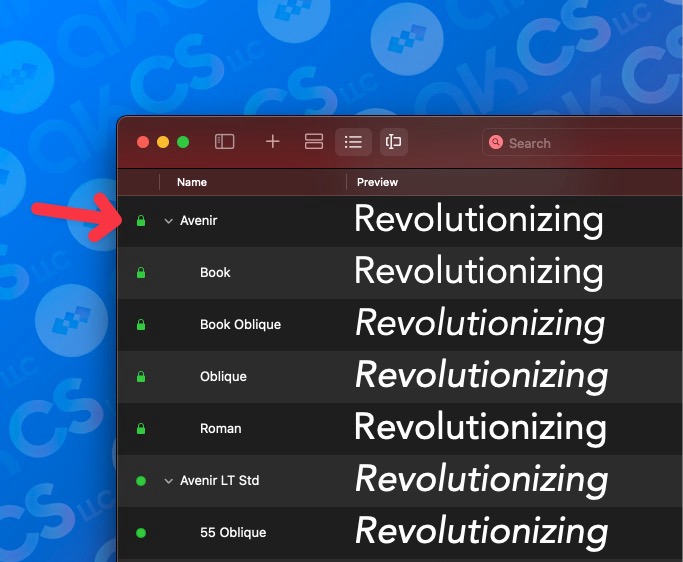
Task: Select the list view icon
Action: click(353, 142)
